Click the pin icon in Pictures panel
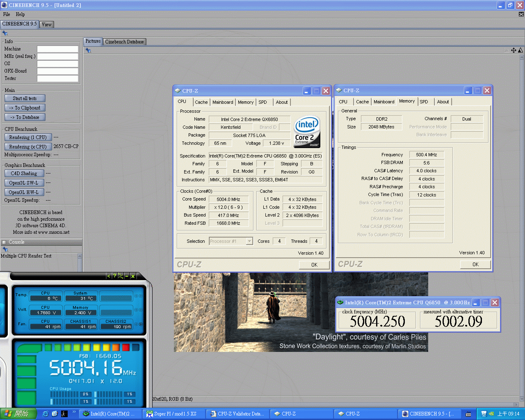The width and height of the screenshot is (525, 420). pos(88,50)
